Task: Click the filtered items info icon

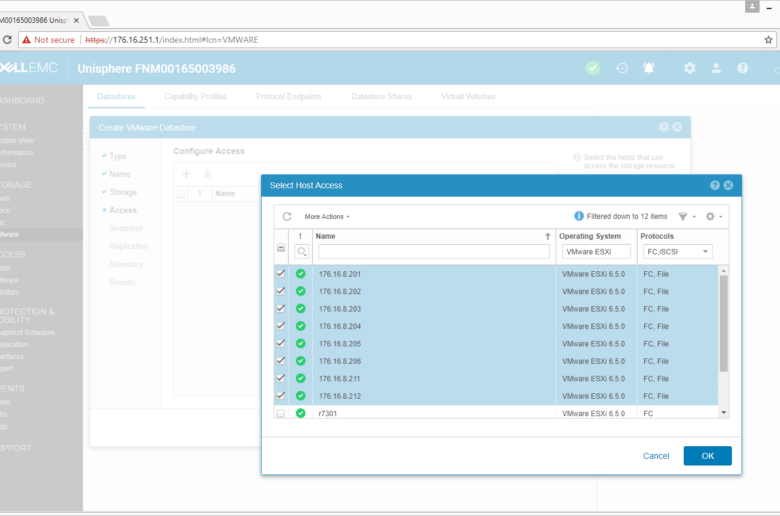Action: [579, 216]
